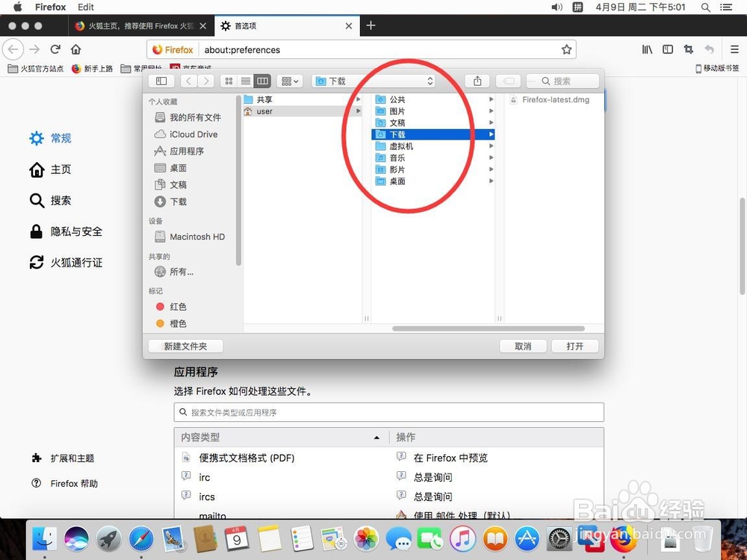Select 应用程序 in dialog sidebar

179,151
